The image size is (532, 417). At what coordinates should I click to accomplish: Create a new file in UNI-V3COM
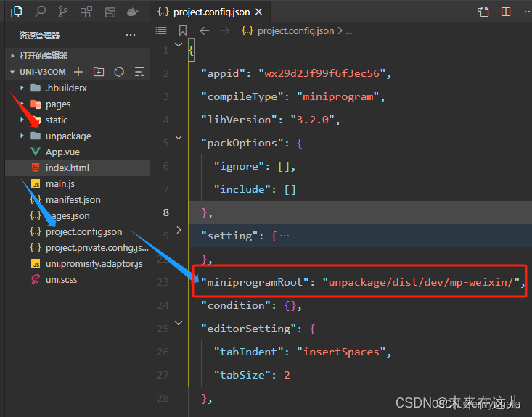(78, 72)
